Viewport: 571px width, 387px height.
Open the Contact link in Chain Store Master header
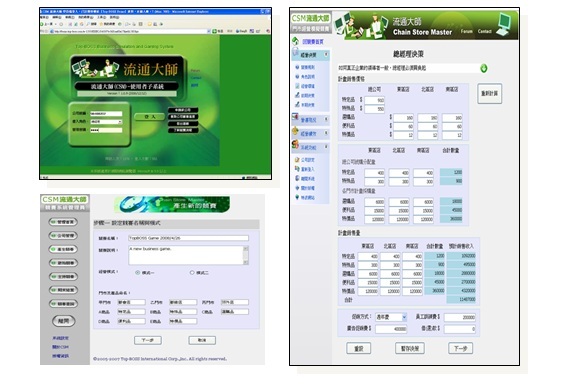485,31
